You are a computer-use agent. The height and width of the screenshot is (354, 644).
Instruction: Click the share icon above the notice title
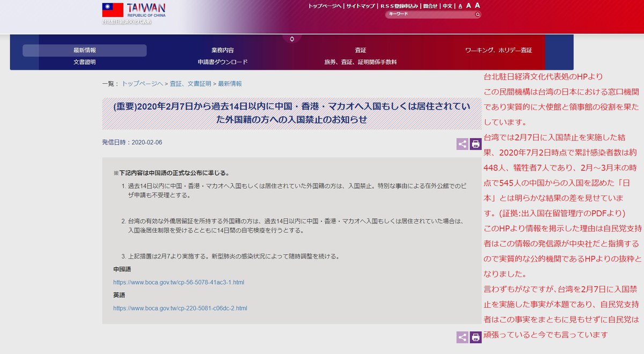pyautogui.click(x=462, y=144)
